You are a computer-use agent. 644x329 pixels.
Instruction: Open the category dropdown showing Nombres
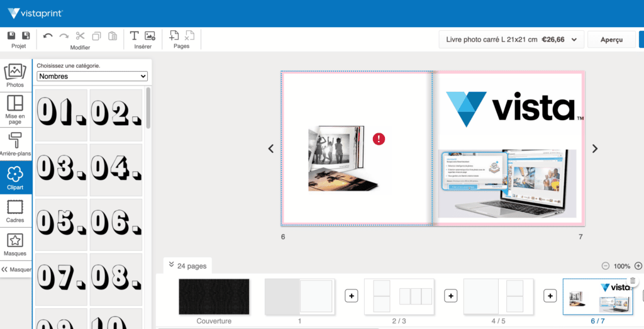[x=92, y=76]
